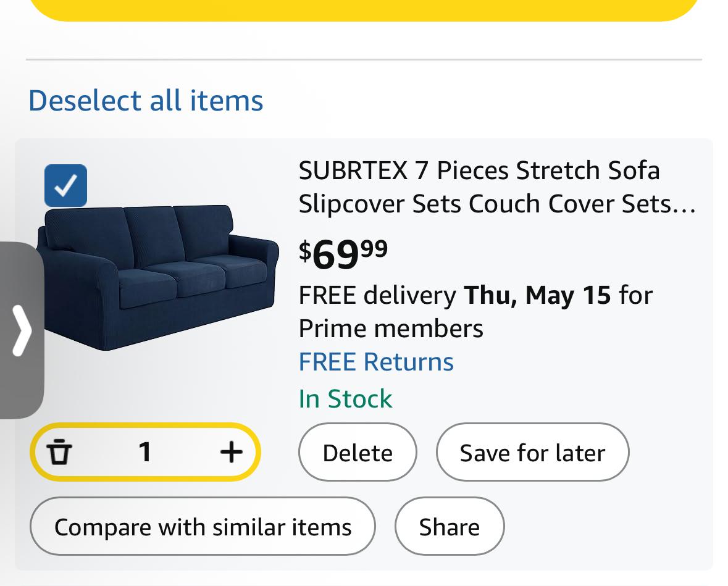The image size is (728, 586).
Task: Click Save for later button
Action: tap(532, 452)
